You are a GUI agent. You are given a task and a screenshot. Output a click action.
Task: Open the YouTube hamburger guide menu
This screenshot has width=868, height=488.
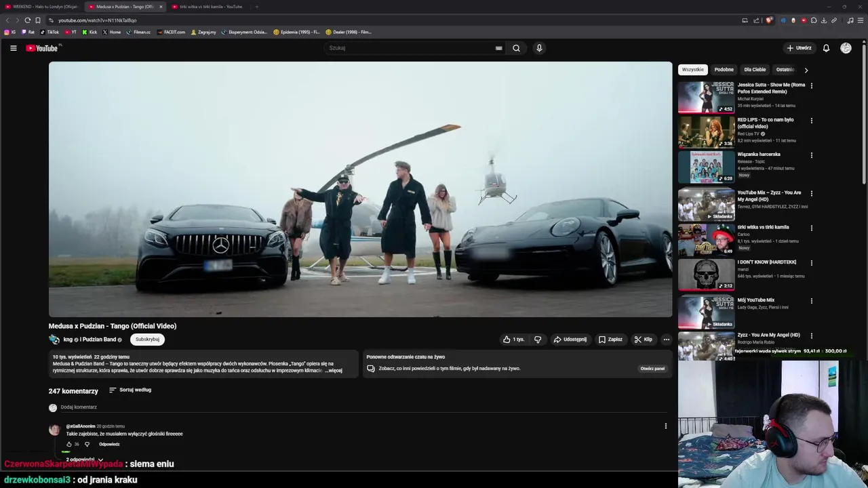tap(13, 48)
